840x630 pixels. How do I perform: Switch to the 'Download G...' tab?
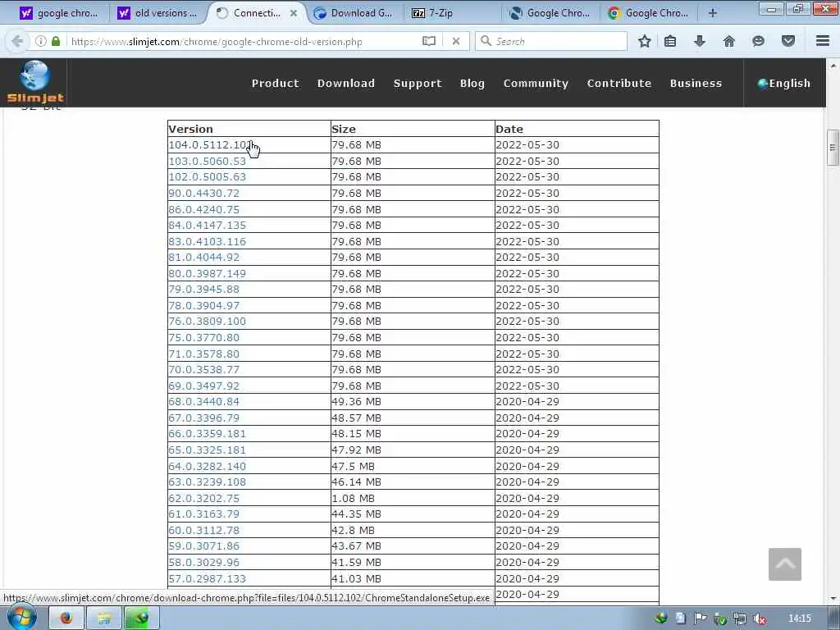[354, 13]
